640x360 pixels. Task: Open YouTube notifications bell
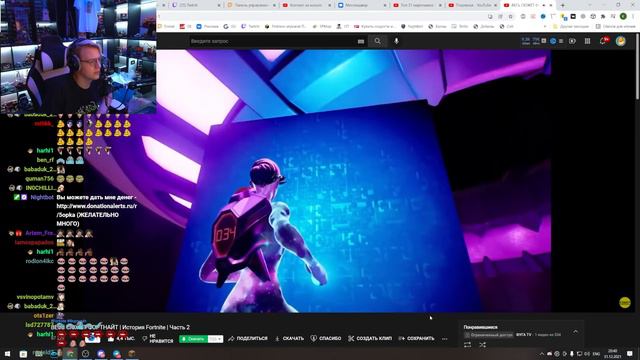(603, 41)
